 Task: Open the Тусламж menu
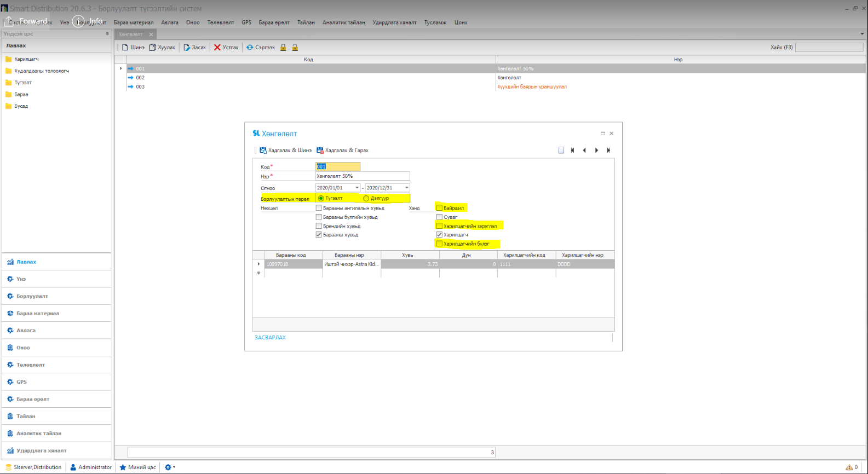pos(435,22)
